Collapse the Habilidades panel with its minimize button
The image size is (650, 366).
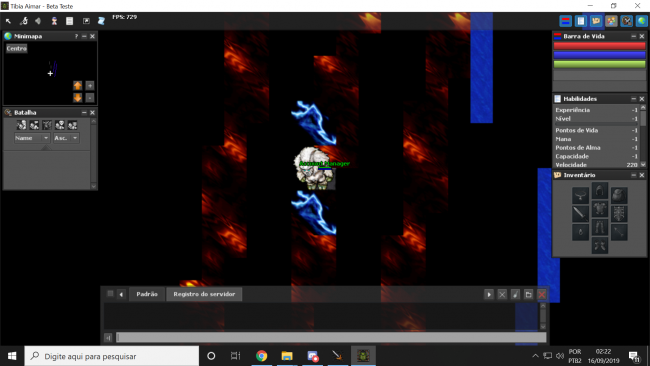click(633, 99)
